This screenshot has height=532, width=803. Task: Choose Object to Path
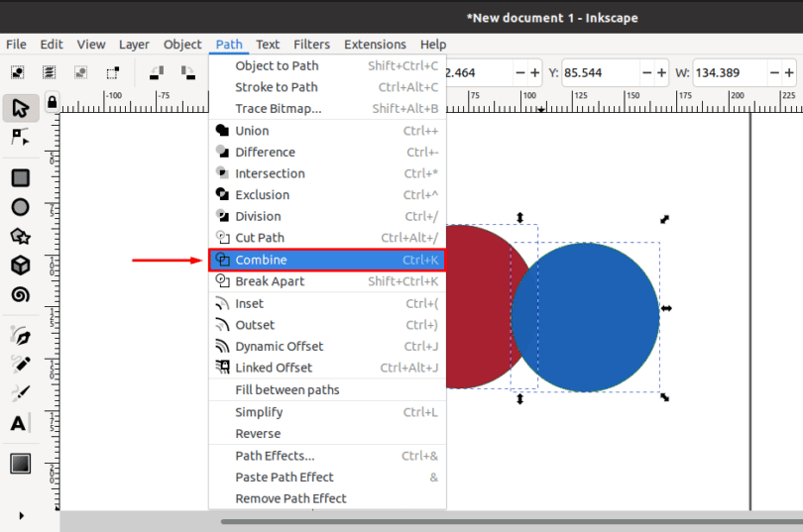coord(327,66)
